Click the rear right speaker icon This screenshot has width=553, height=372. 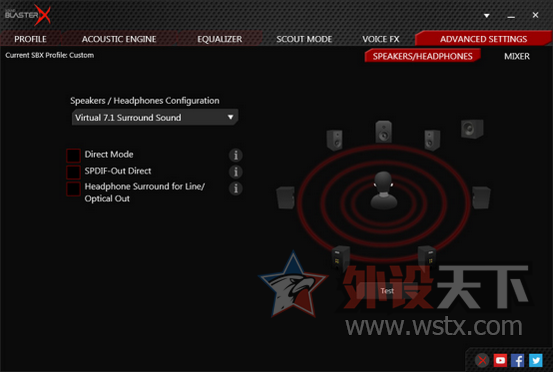pyautogui.click(x=427, y=257)
